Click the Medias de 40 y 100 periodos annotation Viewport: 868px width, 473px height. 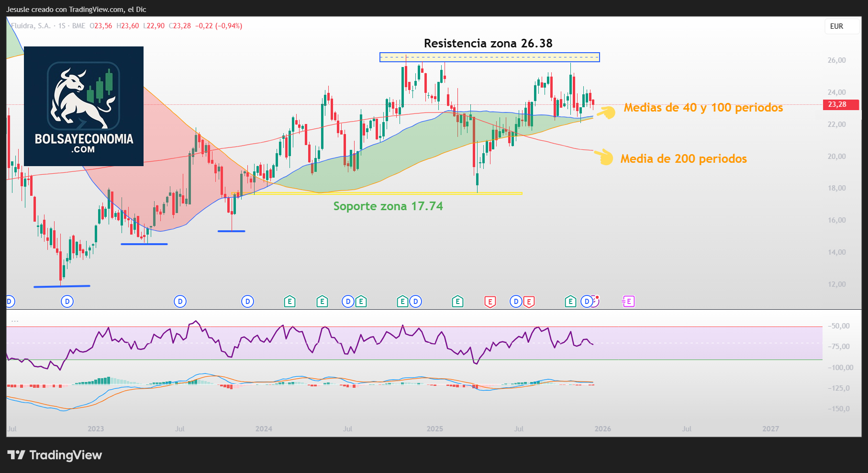[703, 108]
